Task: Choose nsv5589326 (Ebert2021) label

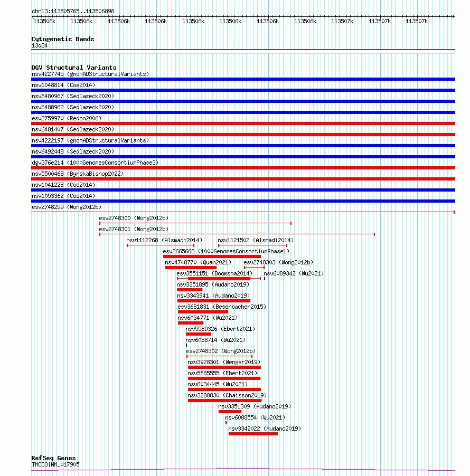Action: coord(220,329)
